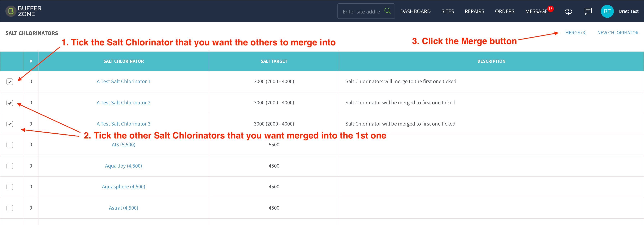Screen dimensions: 644x225
Task: Open the chat bubble icon
Action: pos(588,11)
